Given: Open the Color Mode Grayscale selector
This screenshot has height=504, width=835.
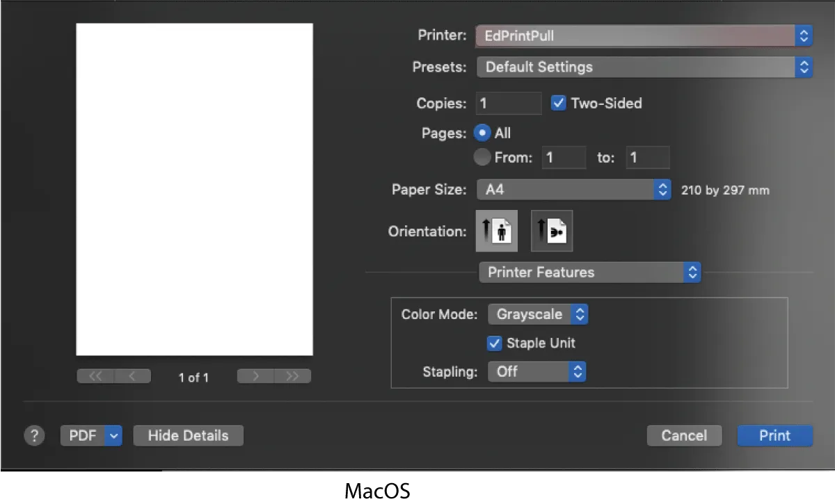Looking at the screenshot, I should pyautogui.click(x=537, y=314).
